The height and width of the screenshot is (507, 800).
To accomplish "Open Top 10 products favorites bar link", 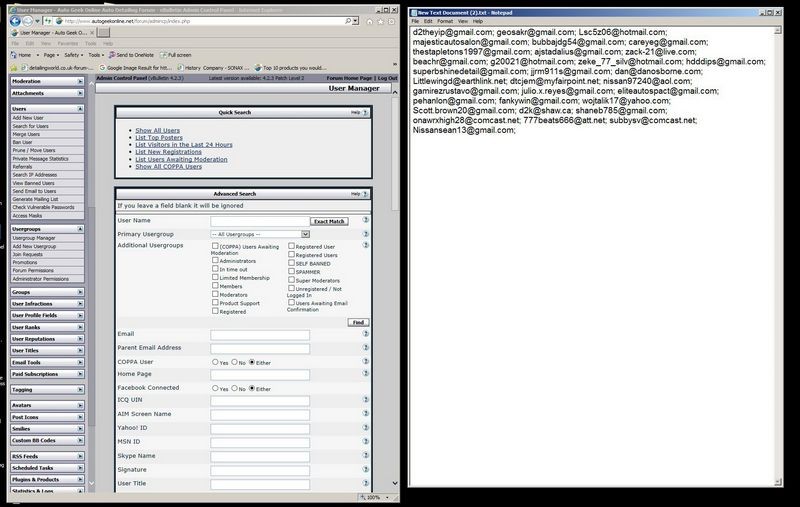I will point(290,67).
